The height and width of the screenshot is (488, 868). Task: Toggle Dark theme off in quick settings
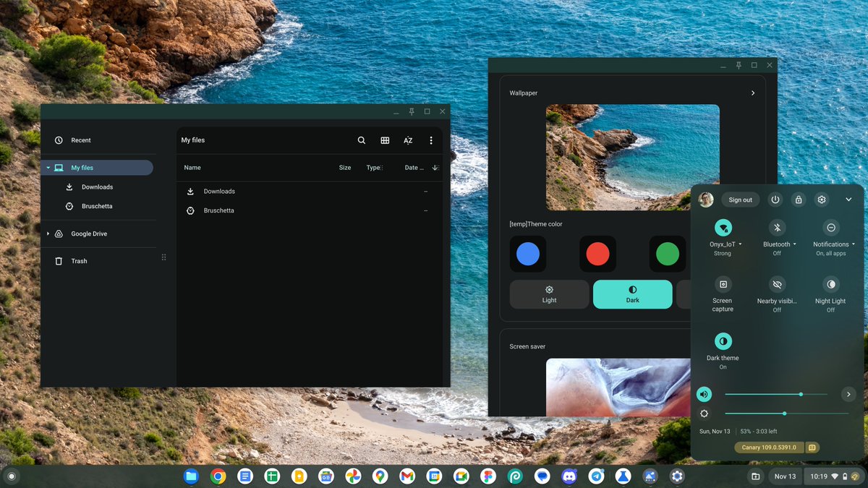tap(723, 342)
